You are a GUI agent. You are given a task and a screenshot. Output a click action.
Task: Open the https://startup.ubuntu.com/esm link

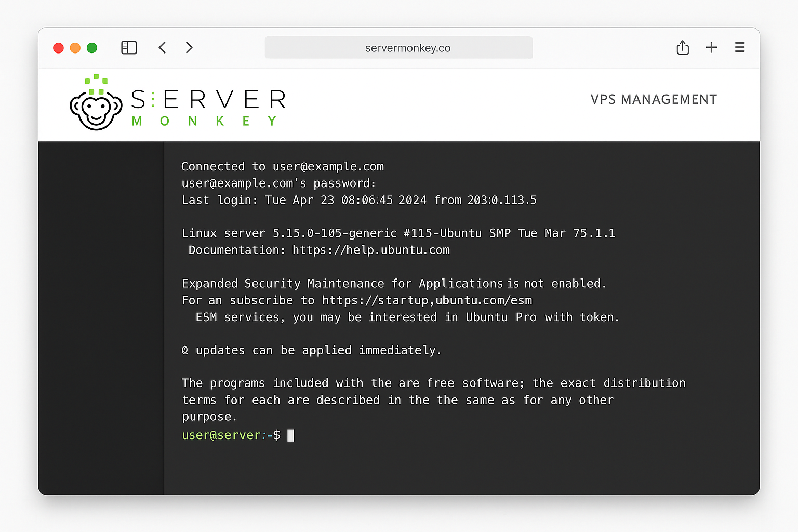click(427, 300)
